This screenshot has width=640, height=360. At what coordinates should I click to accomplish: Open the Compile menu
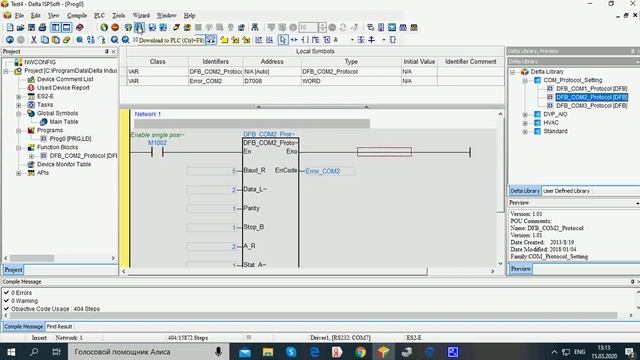[x=77, y=16]
